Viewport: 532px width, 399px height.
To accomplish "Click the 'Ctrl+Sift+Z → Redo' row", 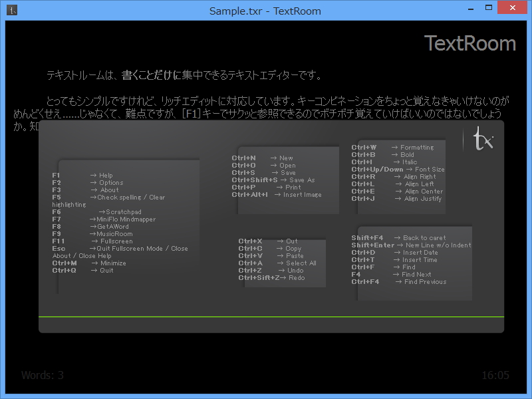I will click(272, 277).
